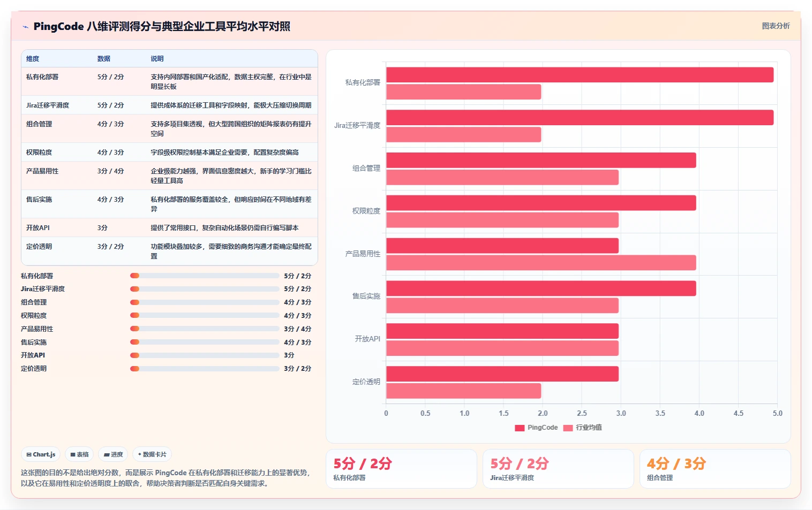Click the PingCode bar for 售后实施
The image size is (812, 510).
(541, 288)
